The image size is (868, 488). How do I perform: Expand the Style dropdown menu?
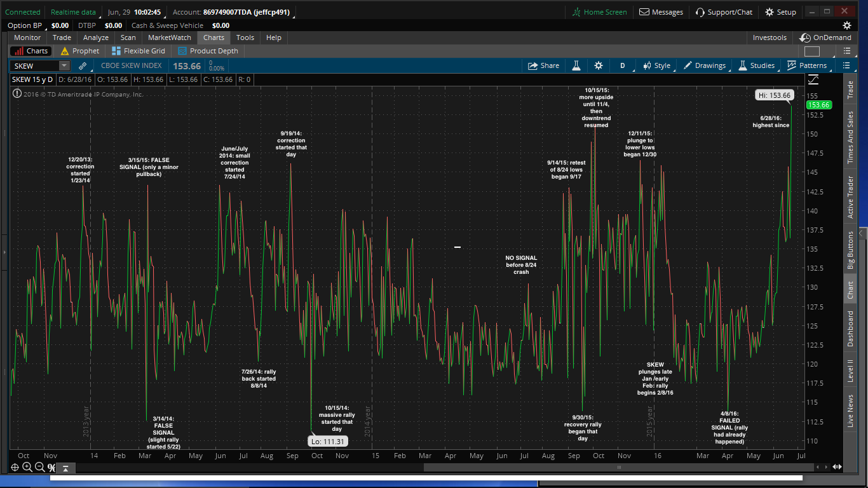click(656, 65)
